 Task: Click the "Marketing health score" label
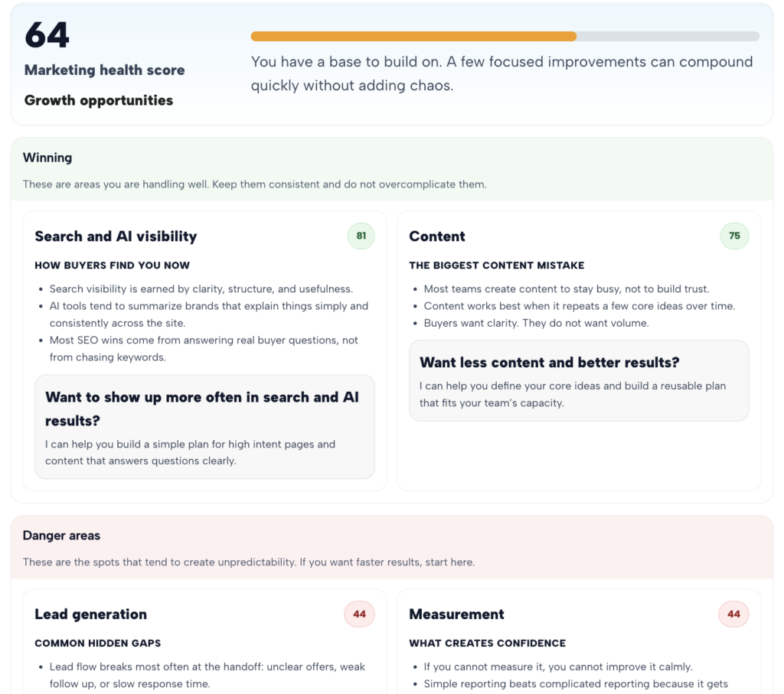(x=104, y=70)
